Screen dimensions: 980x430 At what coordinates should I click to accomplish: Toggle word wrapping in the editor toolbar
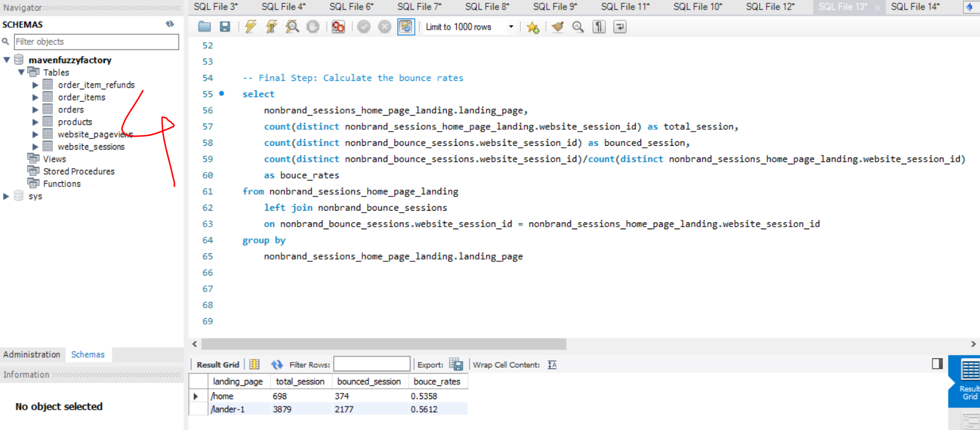[620, 27]
